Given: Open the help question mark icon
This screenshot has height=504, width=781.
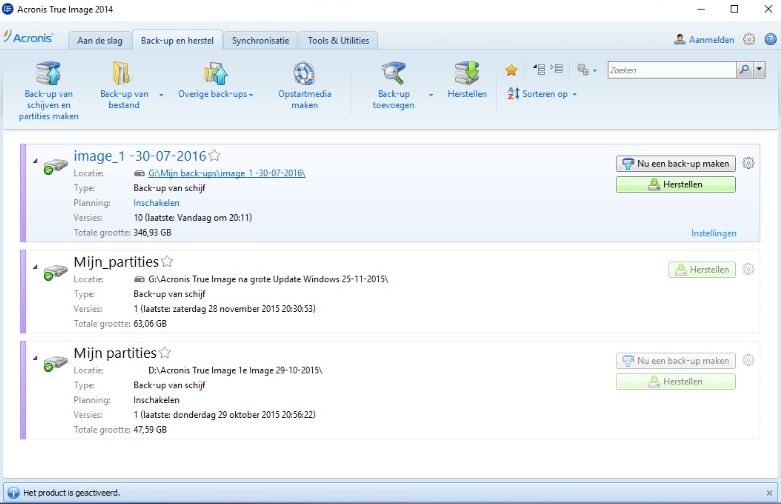Looking at the screenshot, I should click(770, 40).
